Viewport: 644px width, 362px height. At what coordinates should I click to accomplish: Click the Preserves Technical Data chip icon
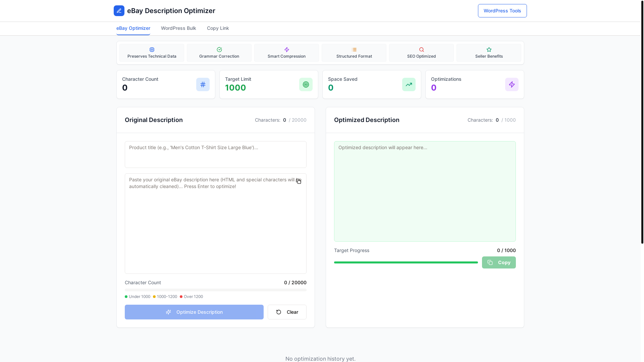[x=152, y=50]
